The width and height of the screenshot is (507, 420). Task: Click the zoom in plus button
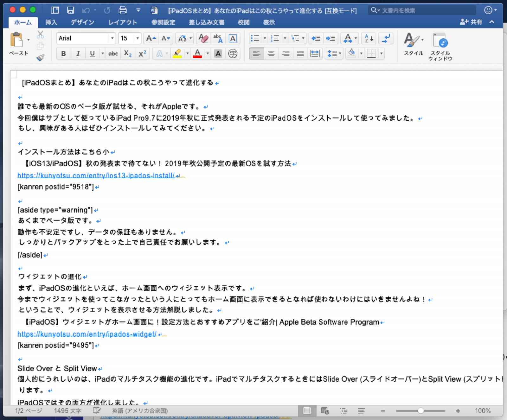click(458, 411)
